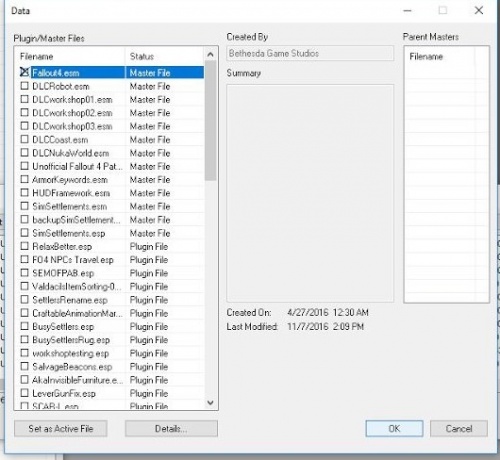Minimize the Data dialog window
This screenshot has height=460, width=500.
[x=407, y=10]
